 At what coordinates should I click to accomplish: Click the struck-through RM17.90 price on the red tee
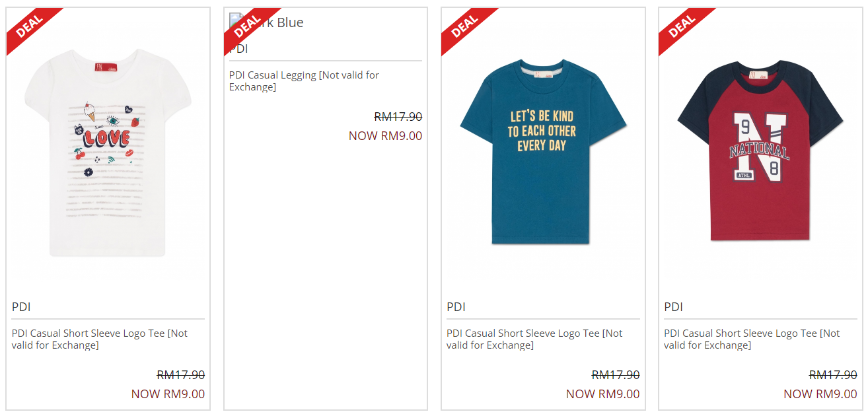click(833, 375)
